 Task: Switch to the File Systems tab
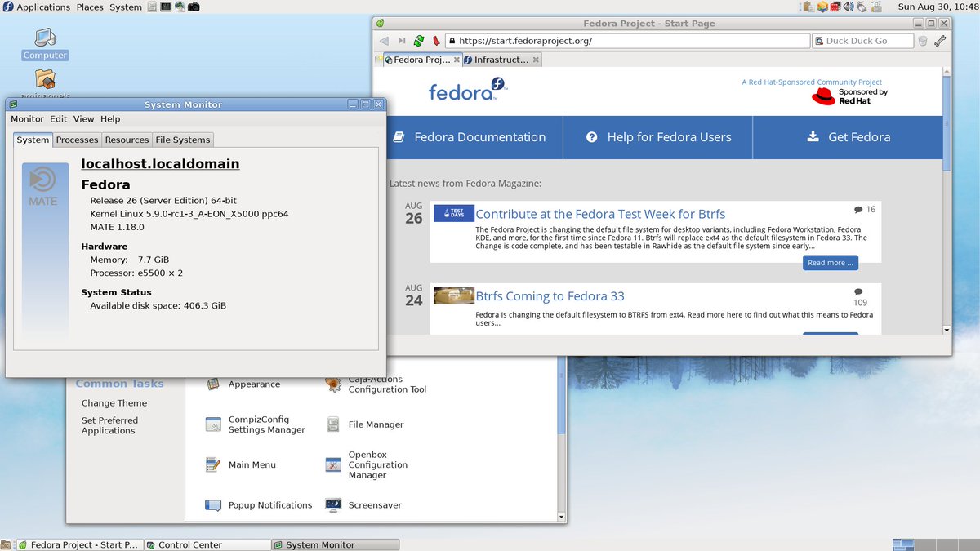pyautogui.click(x=183, y=140)
